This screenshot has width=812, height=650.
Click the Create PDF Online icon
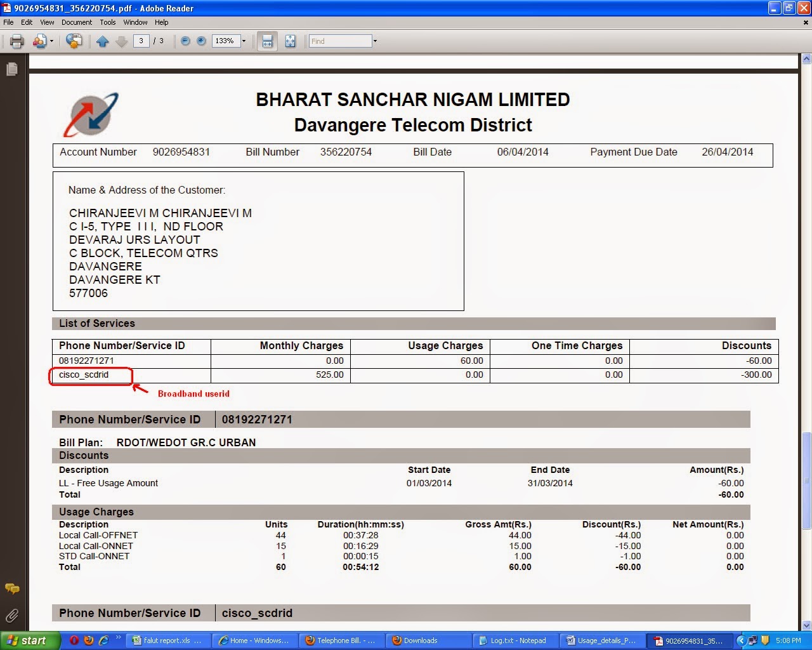tap(74, 41)
